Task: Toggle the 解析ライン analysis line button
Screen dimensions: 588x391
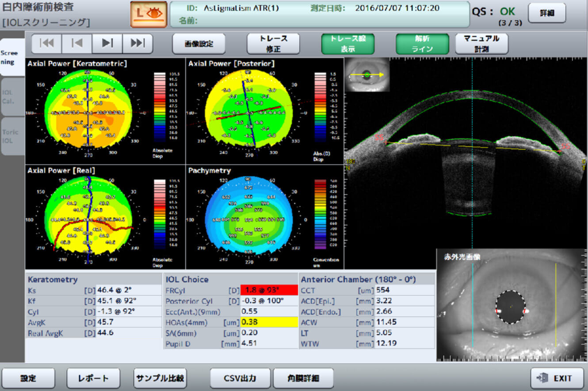Action: (422, 44)
